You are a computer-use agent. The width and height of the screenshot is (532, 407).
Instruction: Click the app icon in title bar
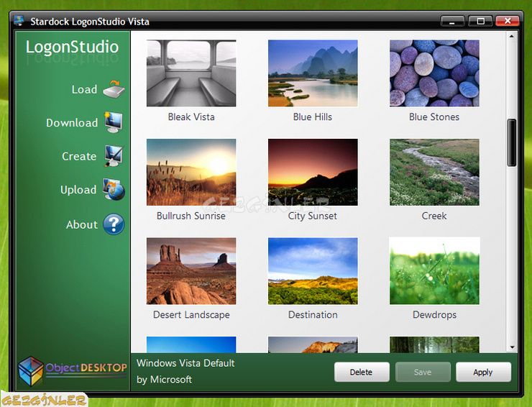pos(19,21)
